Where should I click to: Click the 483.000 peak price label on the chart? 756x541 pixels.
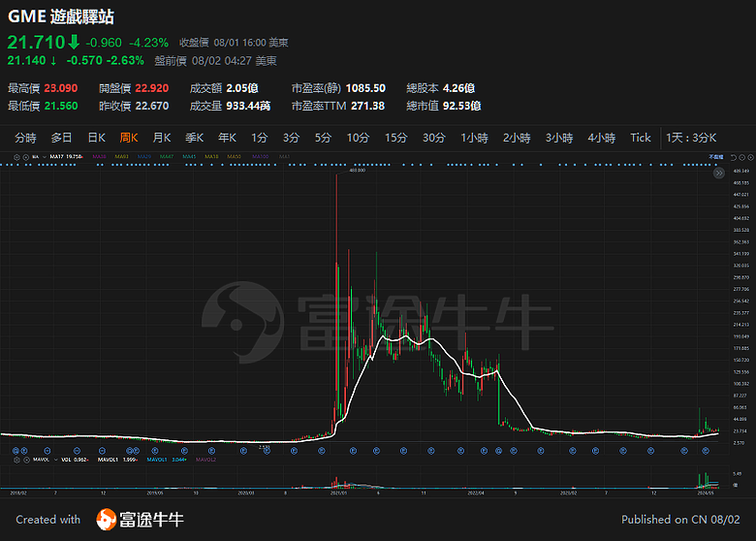[x=358, y=171]
